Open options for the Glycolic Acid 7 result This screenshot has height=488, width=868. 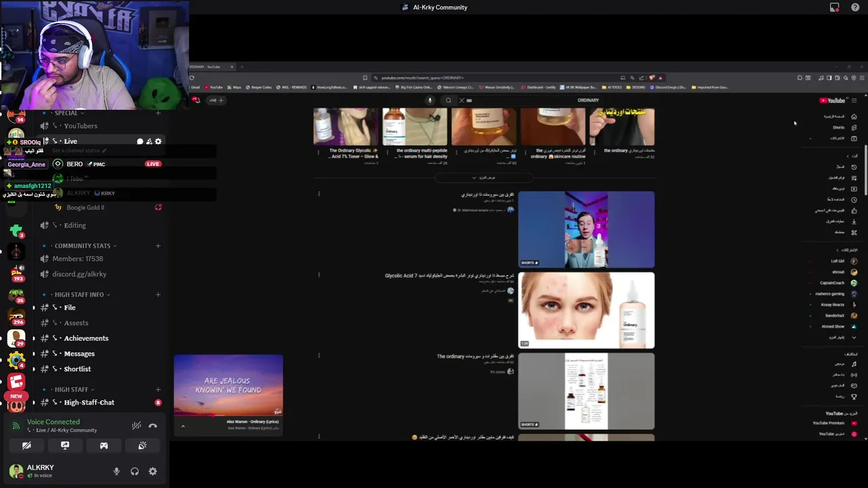point(319,274)
